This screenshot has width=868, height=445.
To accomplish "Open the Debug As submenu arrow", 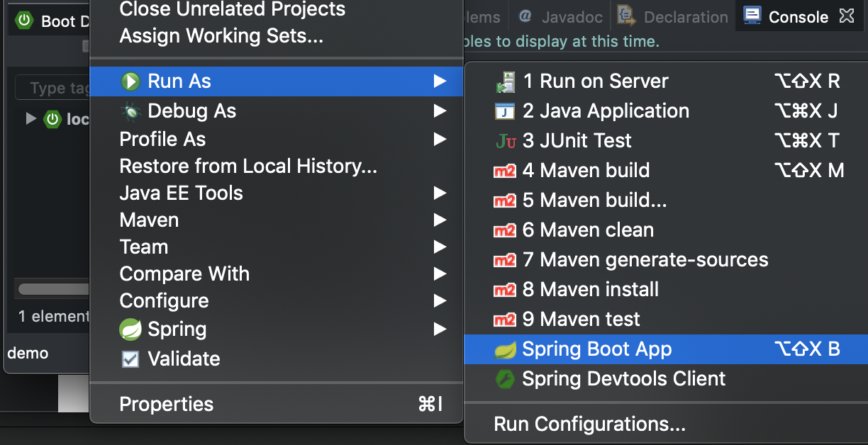I will point(440,111).
